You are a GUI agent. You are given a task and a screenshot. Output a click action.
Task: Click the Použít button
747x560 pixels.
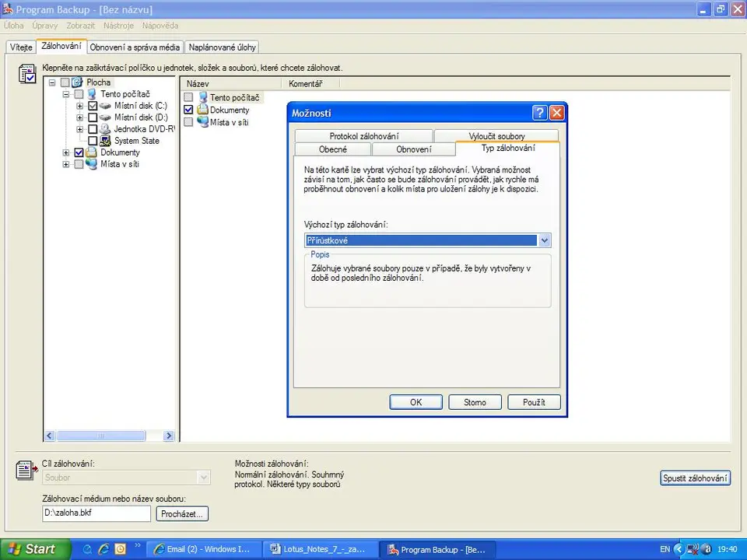click(534, 402)
